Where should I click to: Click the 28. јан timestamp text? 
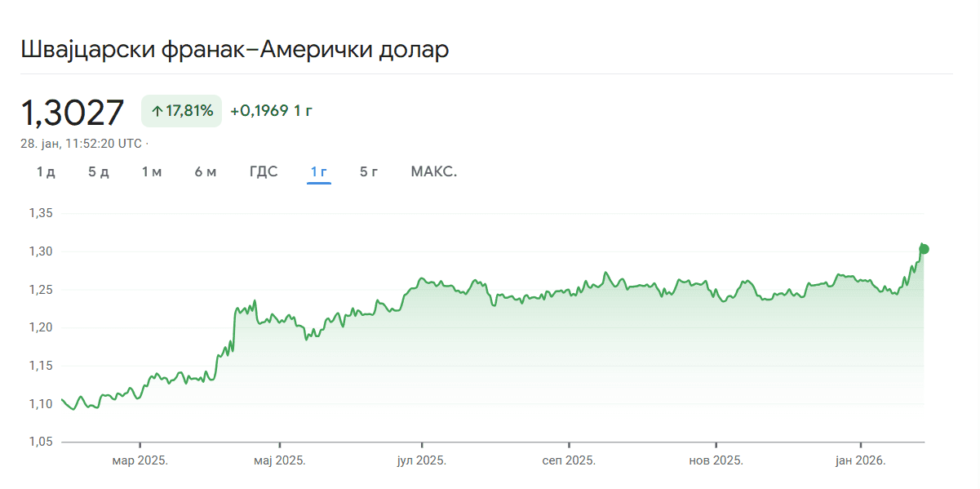coord(81,144)
